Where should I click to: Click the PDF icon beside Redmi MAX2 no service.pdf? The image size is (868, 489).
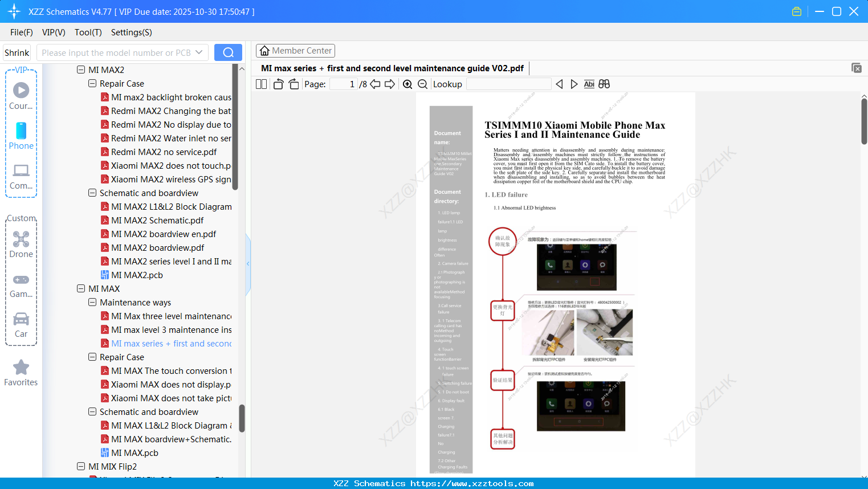(x=105, y=152)
